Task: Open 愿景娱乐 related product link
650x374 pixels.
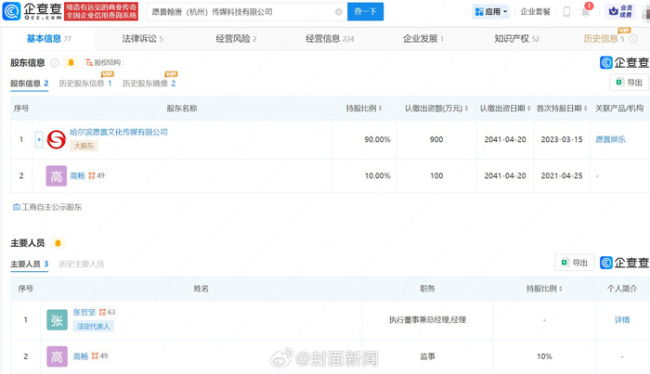Action: (x=610, y=140)
